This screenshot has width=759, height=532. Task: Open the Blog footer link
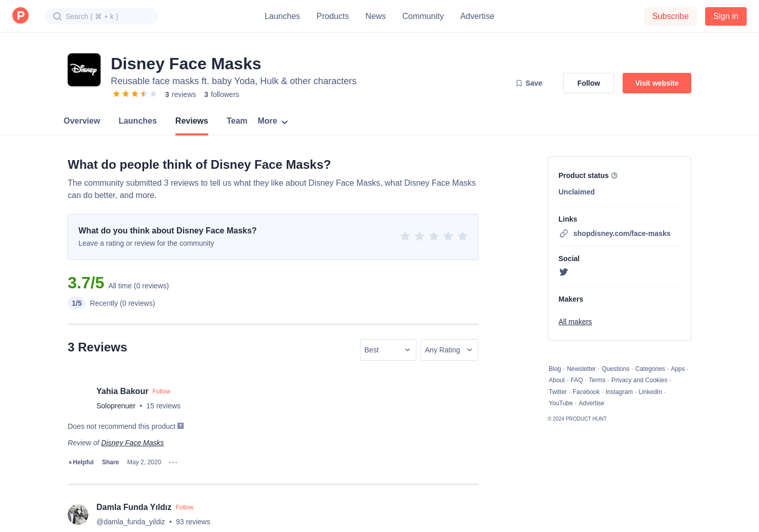(555, 369)
